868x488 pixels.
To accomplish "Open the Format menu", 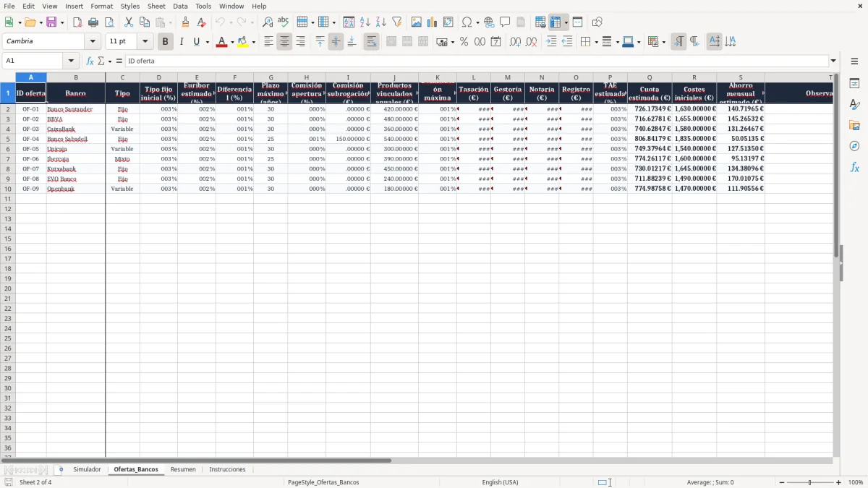I will 102,6.
